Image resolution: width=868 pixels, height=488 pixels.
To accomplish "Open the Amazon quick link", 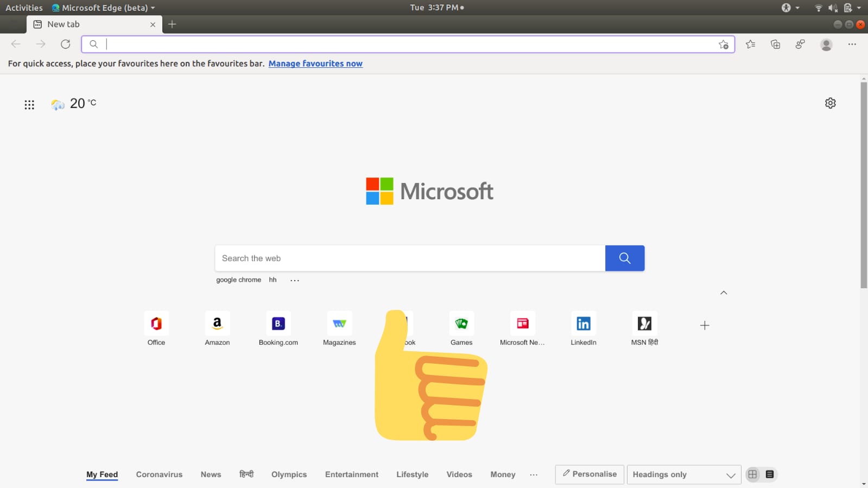I will (x=217, y=329).
